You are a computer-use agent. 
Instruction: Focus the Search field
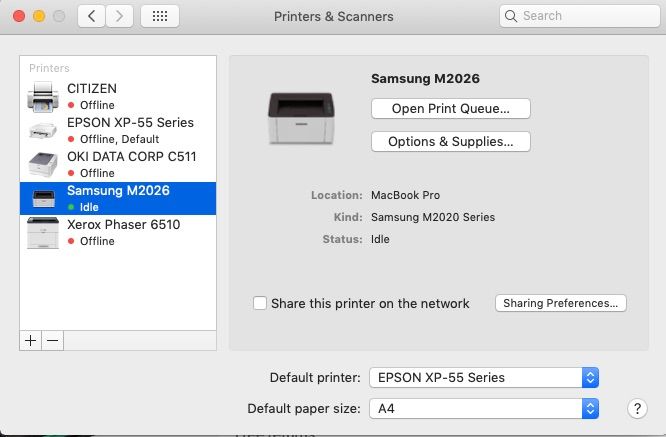tap(579, 16)
